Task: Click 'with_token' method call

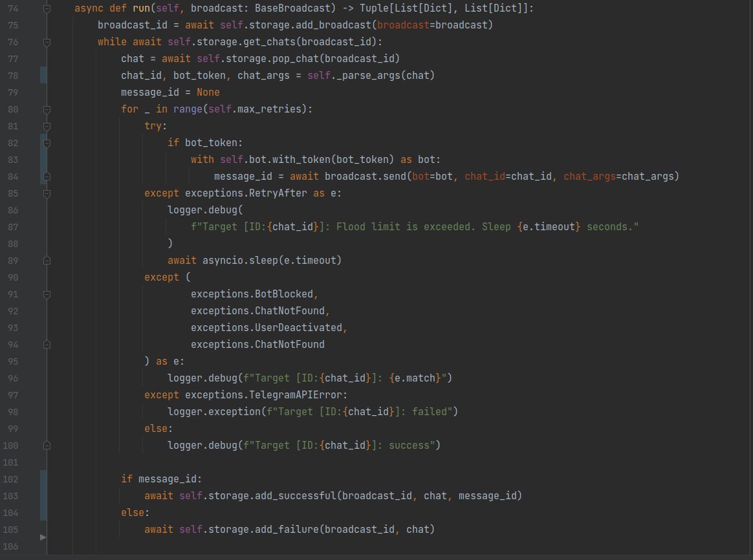Action: coord(301,159)
